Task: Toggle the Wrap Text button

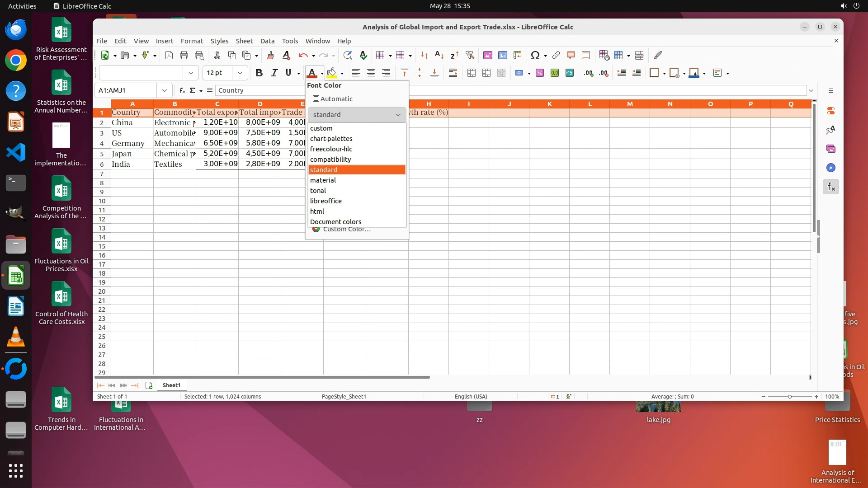Action: 453,73
